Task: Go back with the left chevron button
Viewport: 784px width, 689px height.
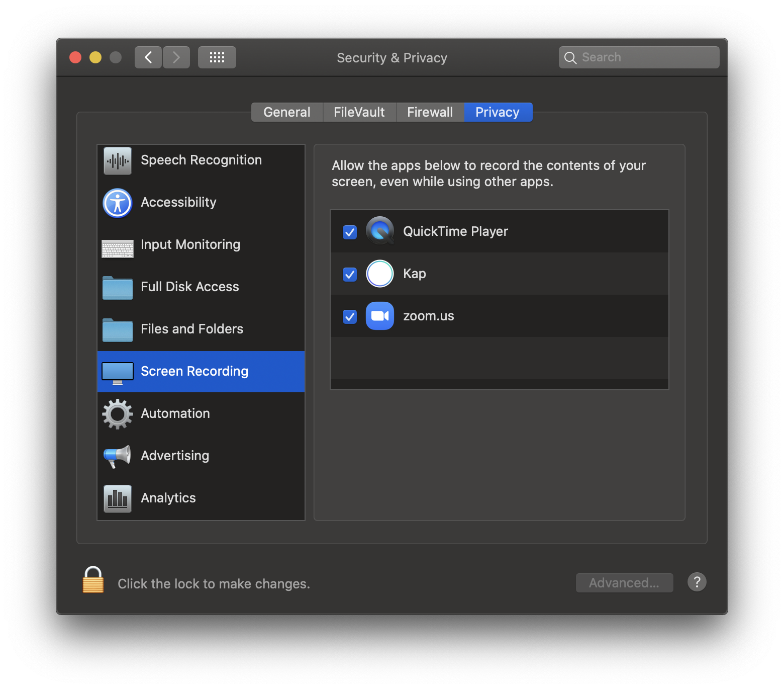Action: pyautogui.click(x=148, y=57)
